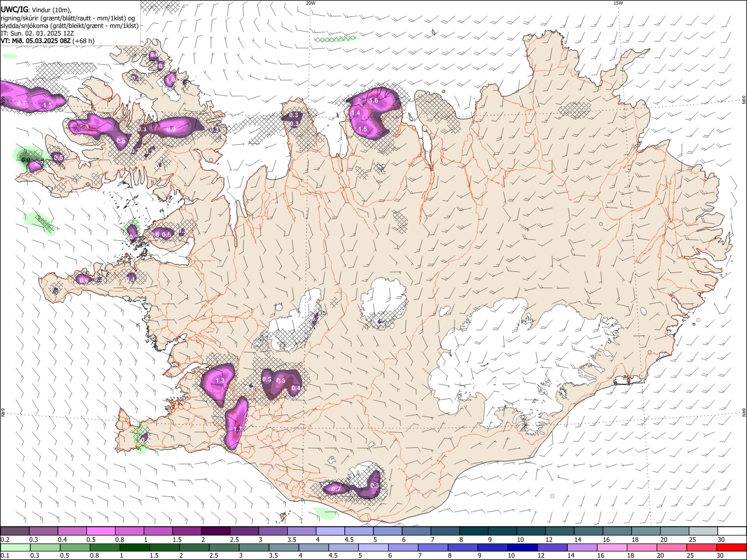The image size is (747, 560).
Task: Pick the lavender 4 swatch in the upper legend
Action: pos(330,531)
